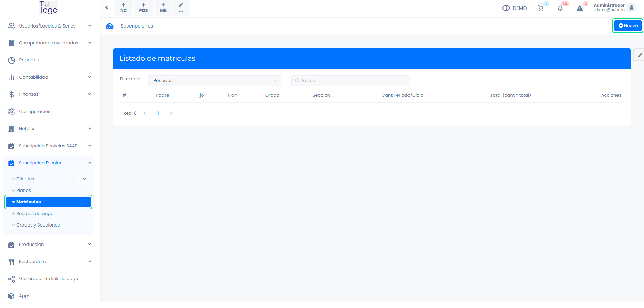Click the Buscar search field
644x308 pixels.
click(350, 81)
